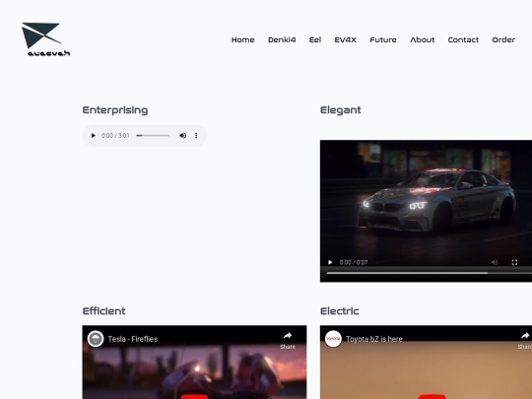Visit the About page
Screen dimensions: 532x399
click(423, 39)
